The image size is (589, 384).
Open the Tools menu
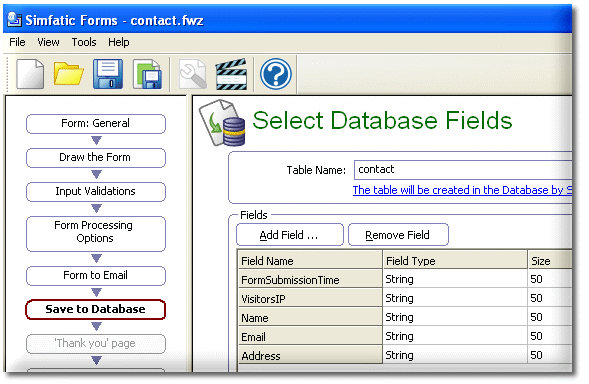(84, 42)
